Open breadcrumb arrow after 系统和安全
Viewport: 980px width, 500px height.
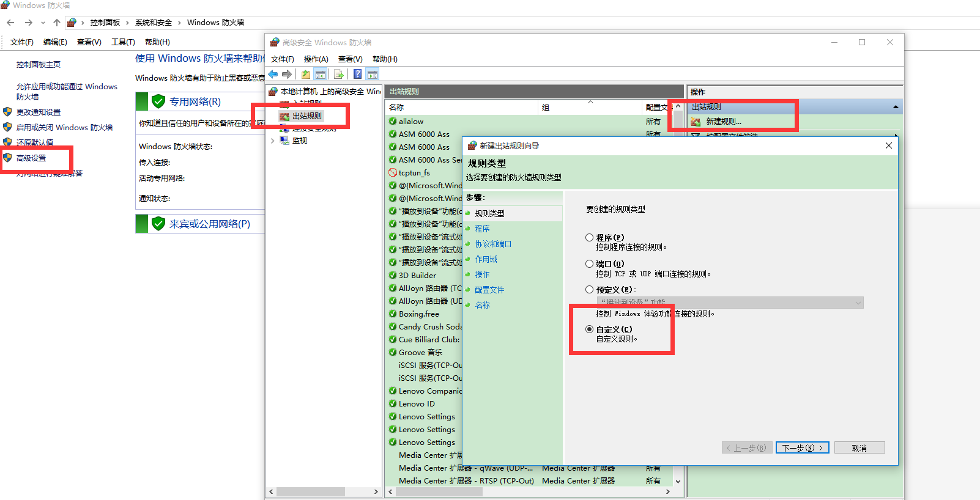pyautogui.click(x=179, y=23)
